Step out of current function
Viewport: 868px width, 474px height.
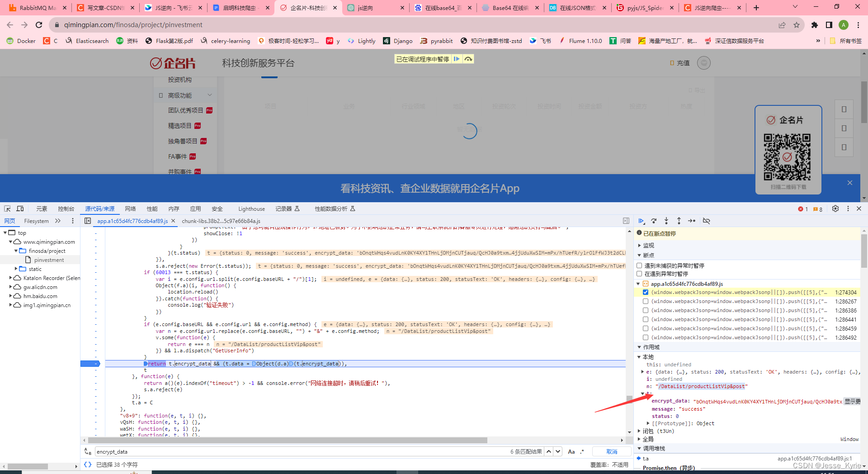(x=679, y=221)
